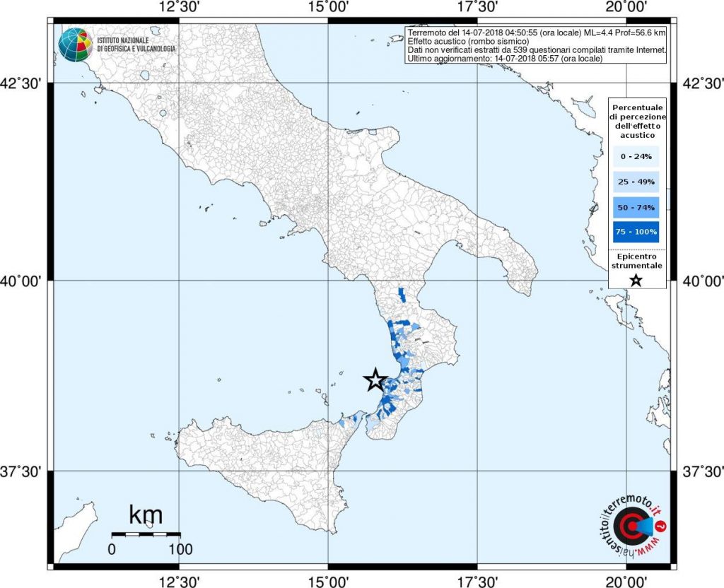Select the 25 - 49% legend swatch
The image size is (724, 588).
tap(635, 182)
